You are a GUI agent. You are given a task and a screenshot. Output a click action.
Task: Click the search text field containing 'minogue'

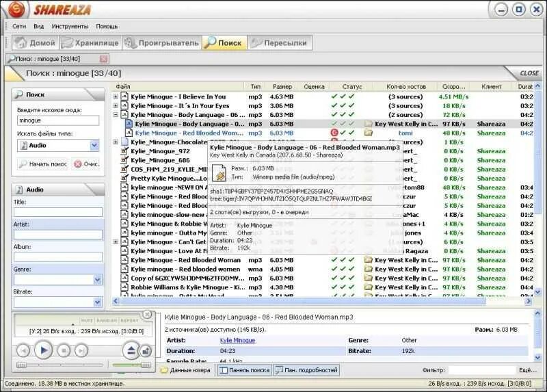coord(58,120)
